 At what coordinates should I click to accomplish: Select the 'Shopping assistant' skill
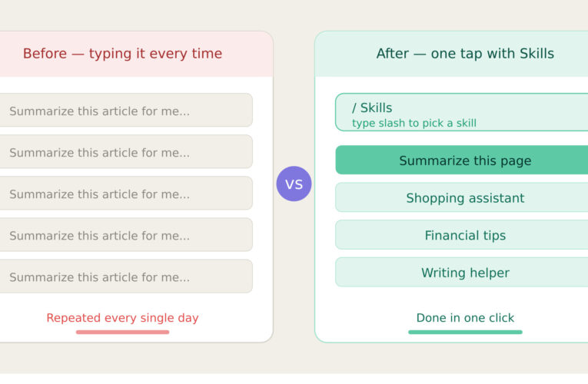[465, 197]
